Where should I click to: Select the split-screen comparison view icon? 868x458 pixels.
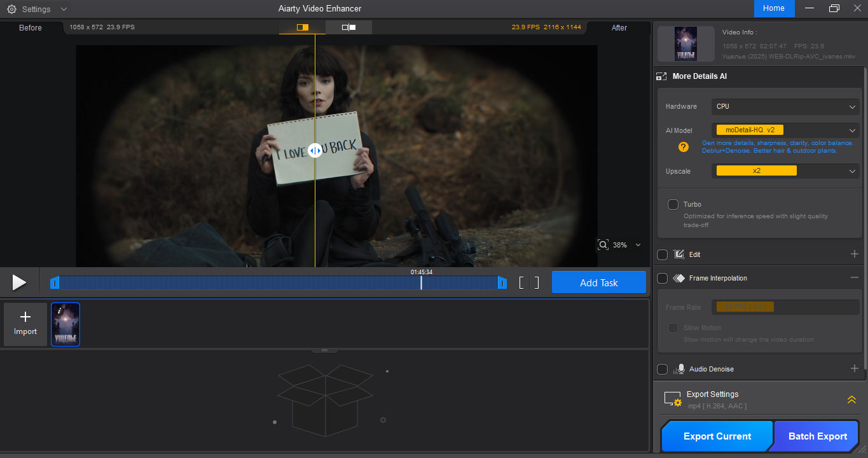coord(301,27)
